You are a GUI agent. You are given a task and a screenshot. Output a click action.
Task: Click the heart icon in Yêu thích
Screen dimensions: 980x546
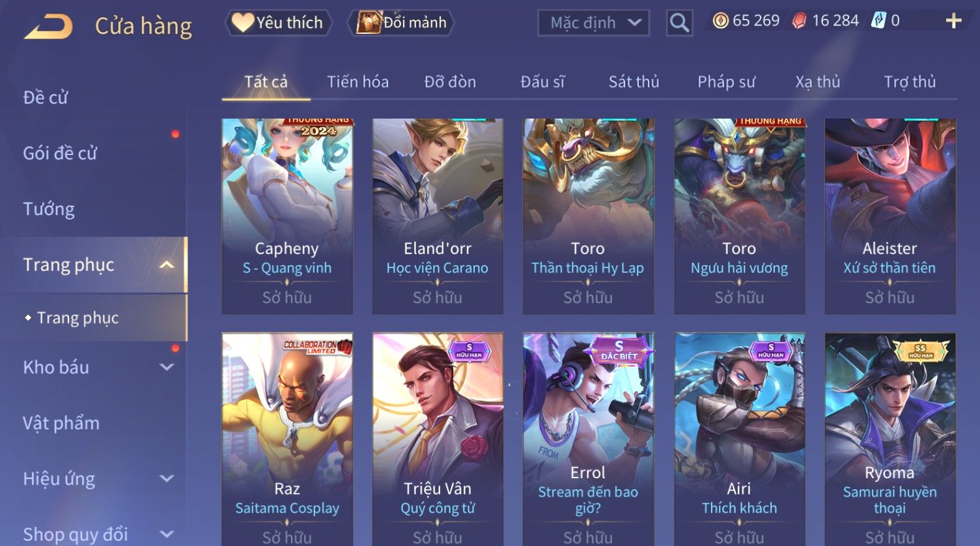[242, 23]
